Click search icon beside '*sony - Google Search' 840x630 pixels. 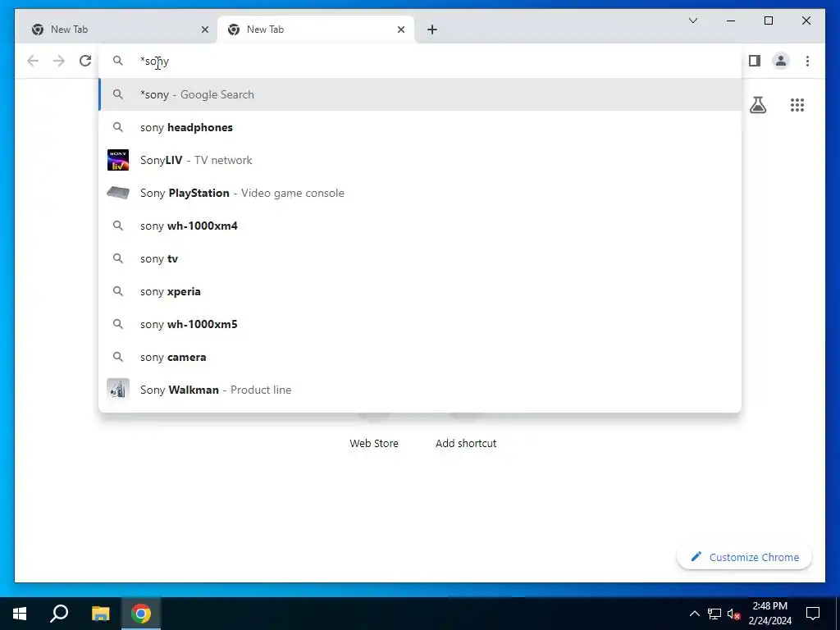pos(118,94)
